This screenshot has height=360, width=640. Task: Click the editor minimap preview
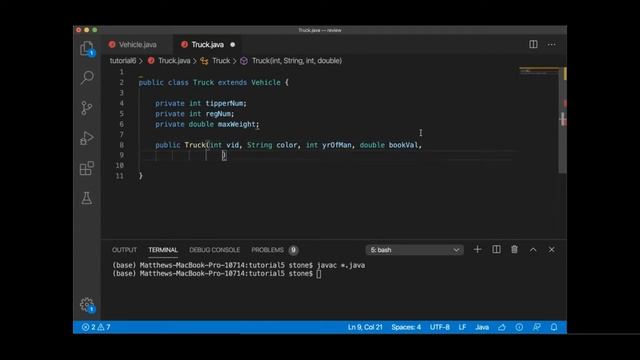pyautogui.click(x=539, y=72)
